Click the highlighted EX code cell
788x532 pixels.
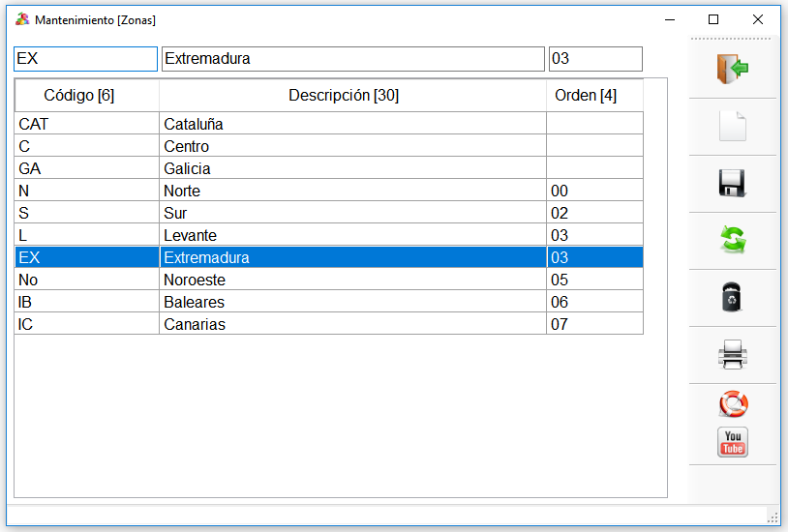coord(87,256)
